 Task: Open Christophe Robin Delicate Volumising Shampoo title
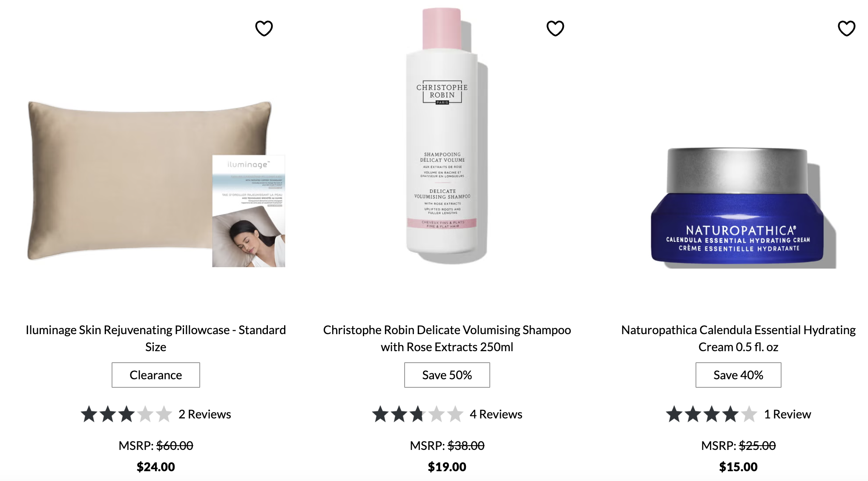coord(447,338)
